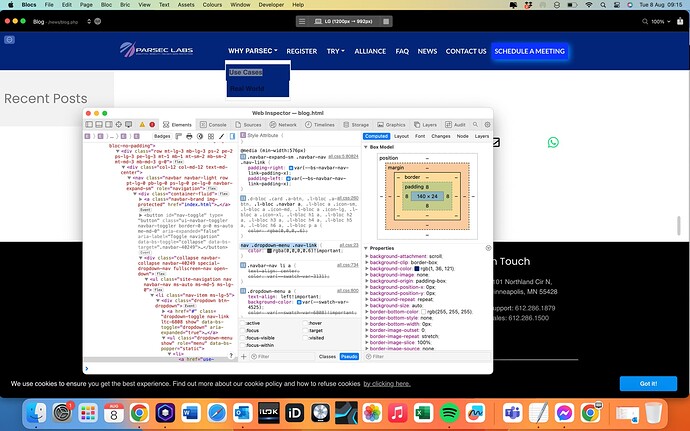Select the Timelines tab
This screenshot has width=690, height=431.
coord(319,125)
